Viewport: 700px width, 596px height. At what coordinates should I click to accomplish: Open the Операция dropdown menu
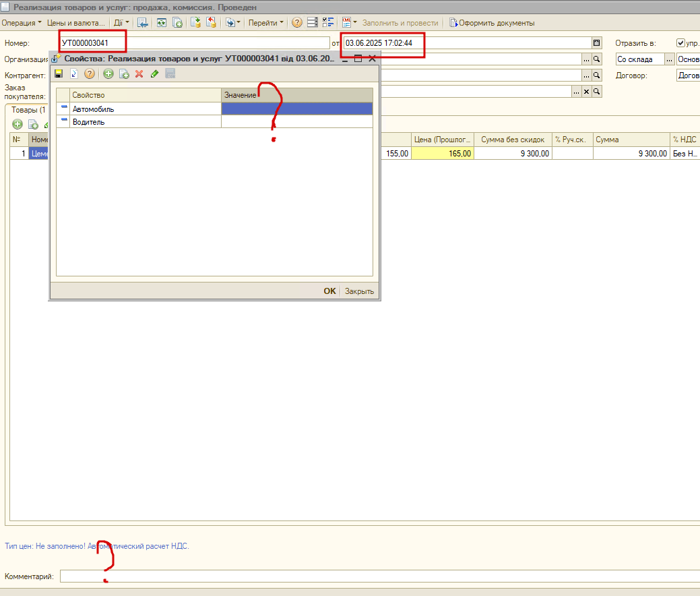pos(21,23)
